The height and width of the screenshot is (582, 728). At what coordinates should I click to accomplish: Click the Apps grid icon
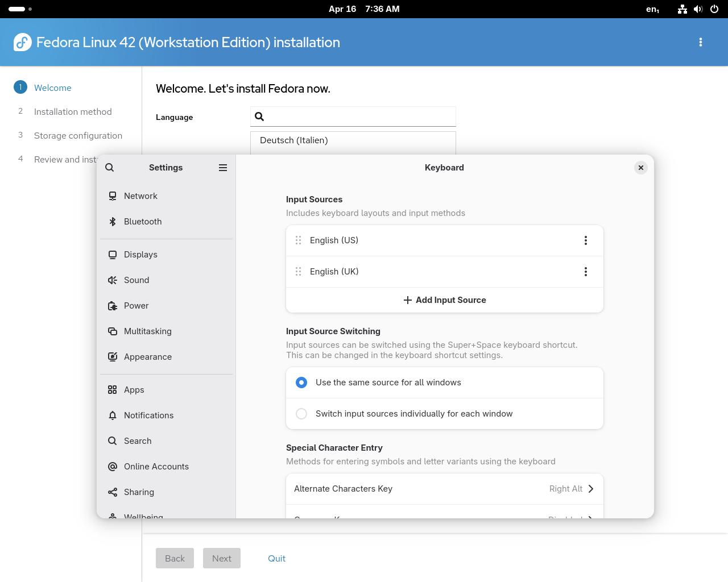pos(113,390)
